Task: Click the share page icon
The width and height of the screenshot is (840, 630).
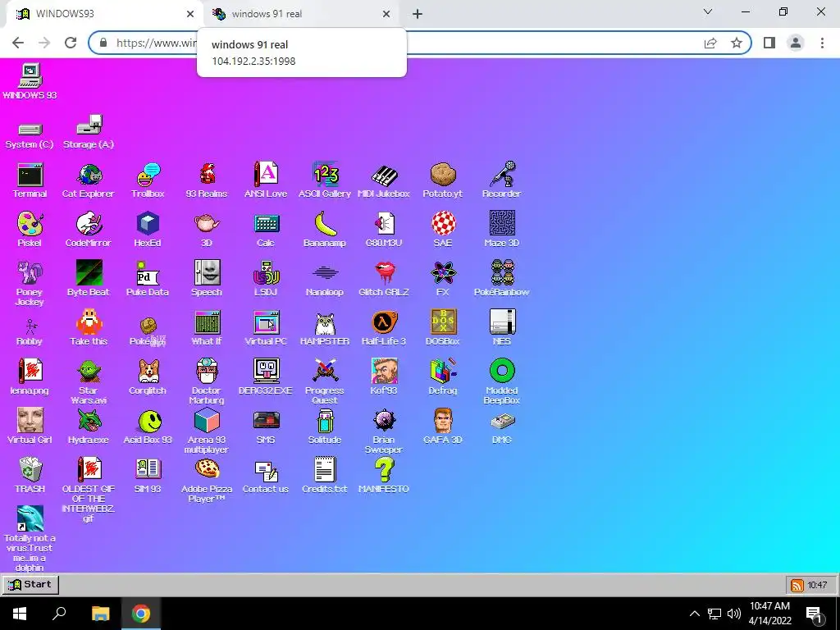Action: (x=710, y=43)
